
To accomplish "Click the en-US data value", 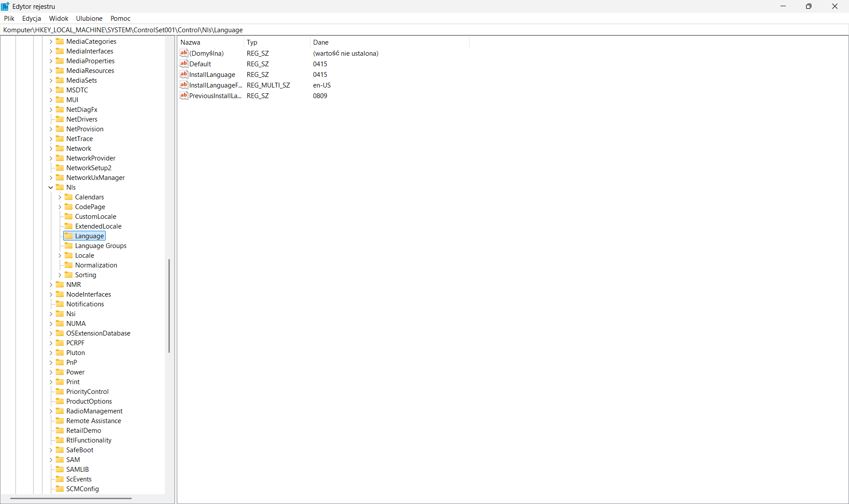I will (x=322, y=85).
